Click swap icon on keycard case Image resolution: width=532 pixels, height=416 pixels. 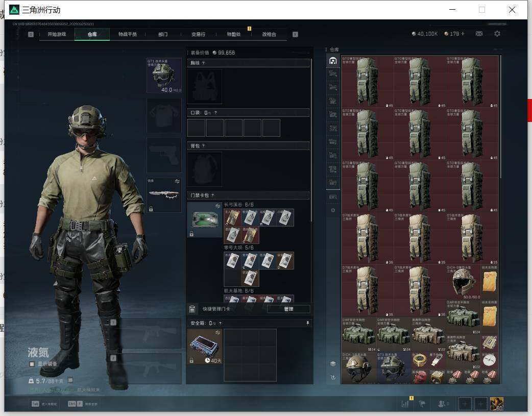[x=217, y=206]
